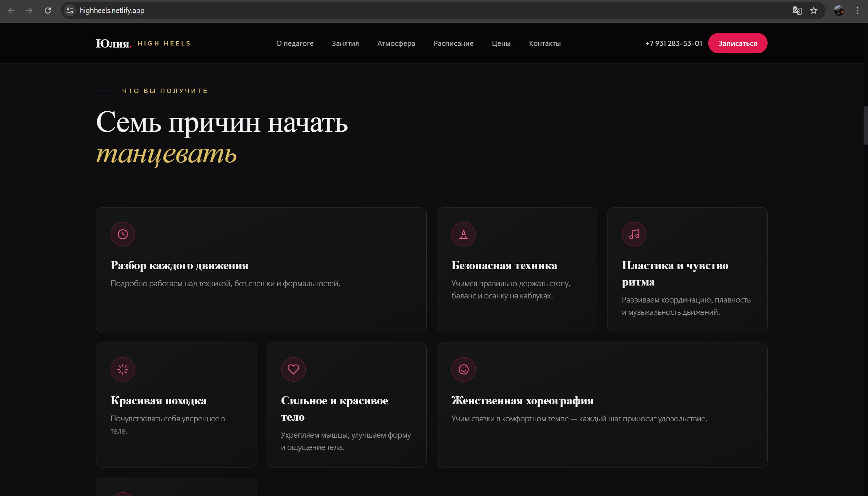The width and height of the screenshot is (868, 496).
Task: Click the ЧТО ВЫ ПОЛУЧИТЕ label
Action: point(165,91)
